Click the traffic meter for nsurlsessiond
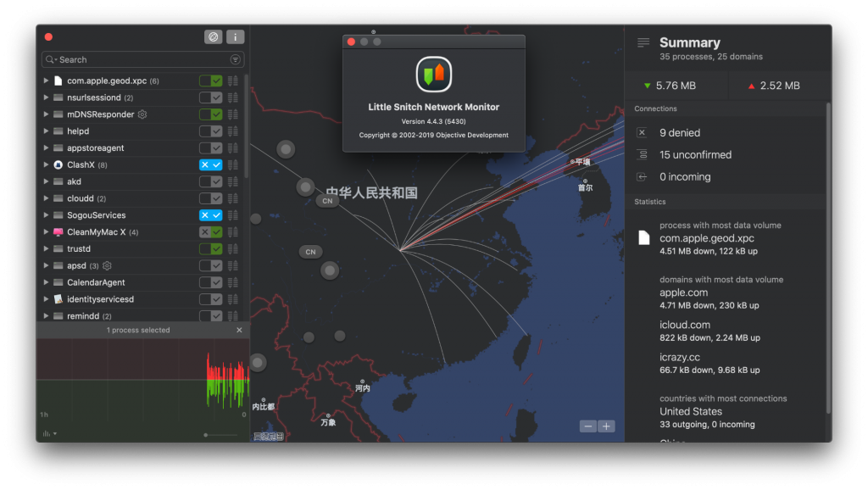 coord(233,97)
